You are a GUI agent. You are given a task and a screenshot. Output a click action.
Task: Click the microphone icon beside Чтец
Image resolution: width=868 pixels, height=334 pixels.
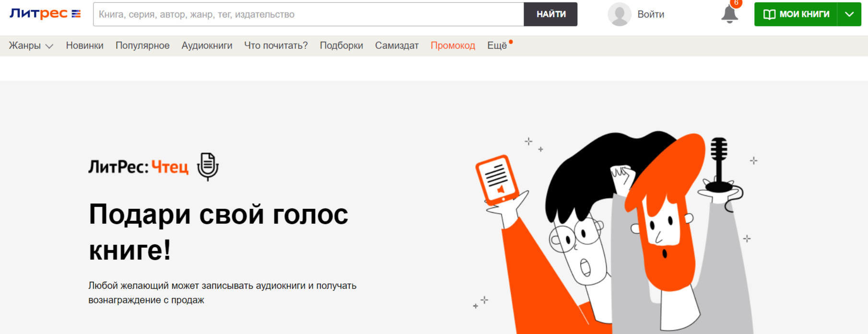click(x=208, y=167)
